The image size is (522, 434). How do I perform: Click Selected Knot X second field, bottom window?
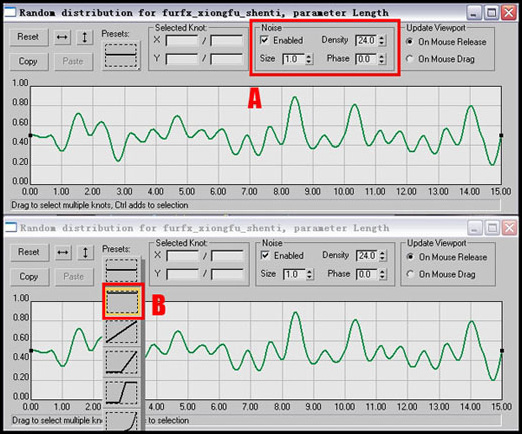pyautogui.click(x=227, y=256)
